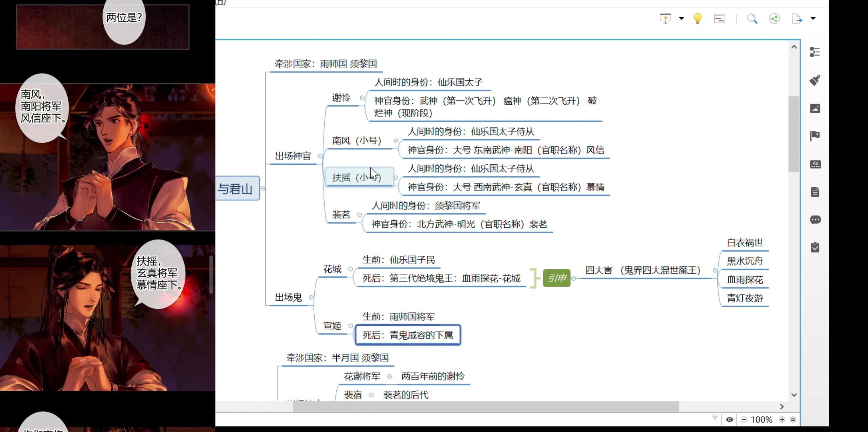Open export dropdown arrow
The image size is (868, 432).
(813, 18)
